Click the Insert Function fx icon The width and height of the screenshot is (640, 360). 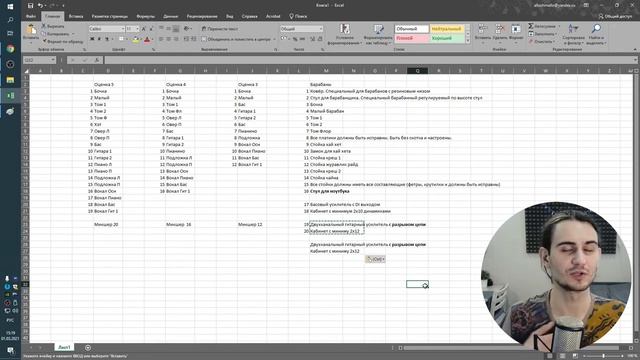click(x=97, y=60)
